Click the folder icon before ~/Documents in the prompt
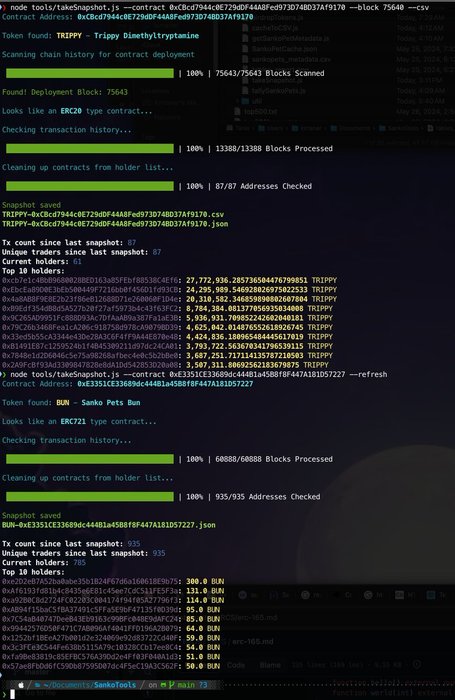This screenshot has width=455, height=700. (38, 685)
